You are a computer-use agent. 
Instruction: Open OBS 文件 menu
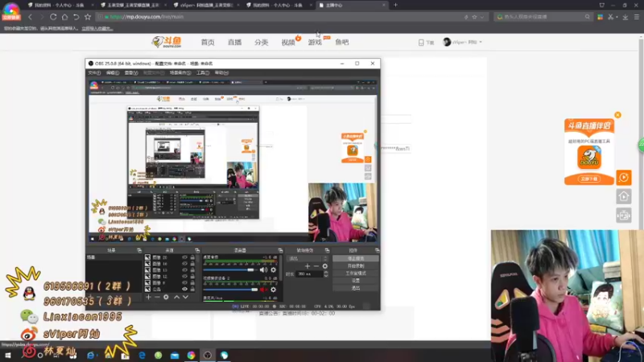[x=94, y=72]
